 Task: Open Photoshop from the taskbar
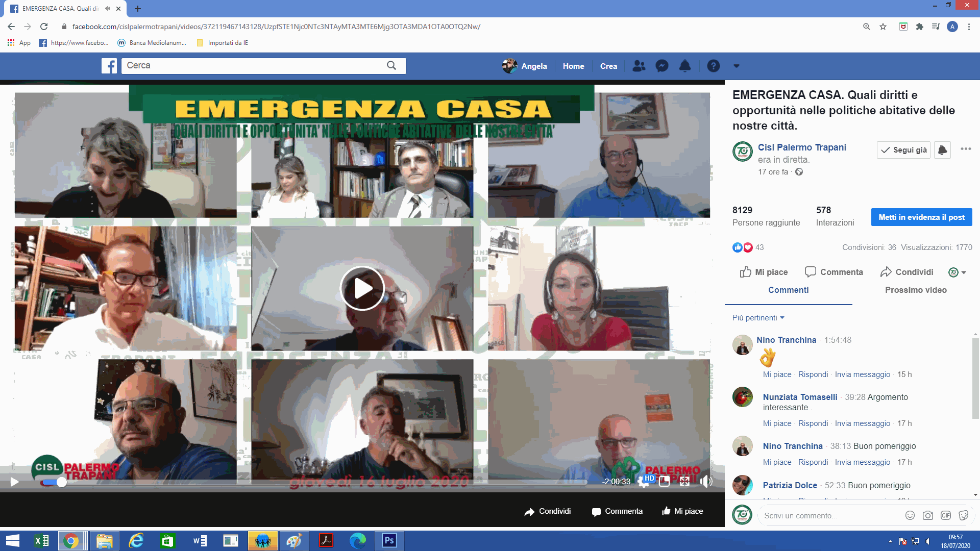pos(389,541)
